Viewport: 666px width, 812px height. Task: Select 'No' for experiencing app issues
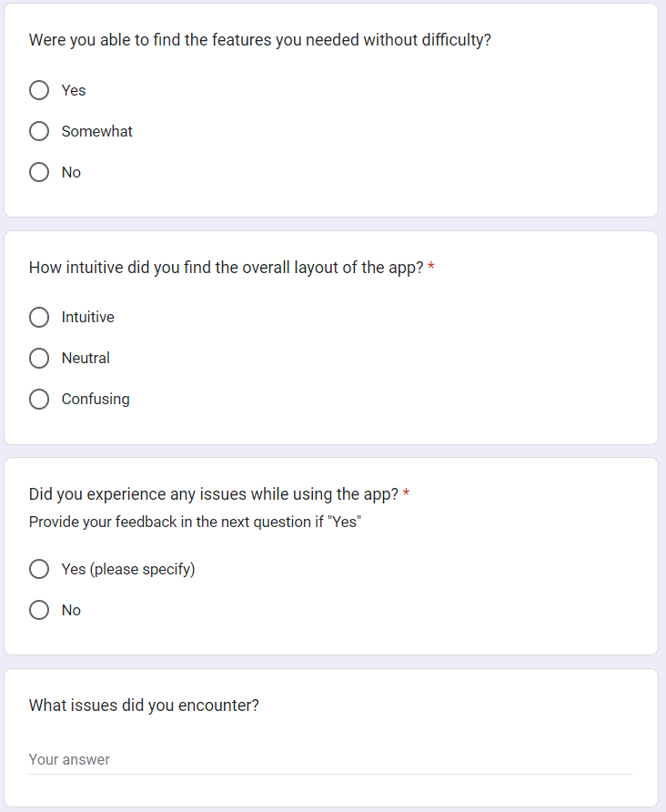[x=39, y=610]
